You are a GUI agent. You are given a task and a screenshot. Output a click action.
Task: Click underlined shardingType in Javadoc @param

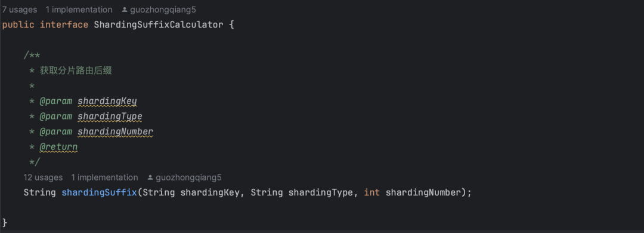coord(110,116)
